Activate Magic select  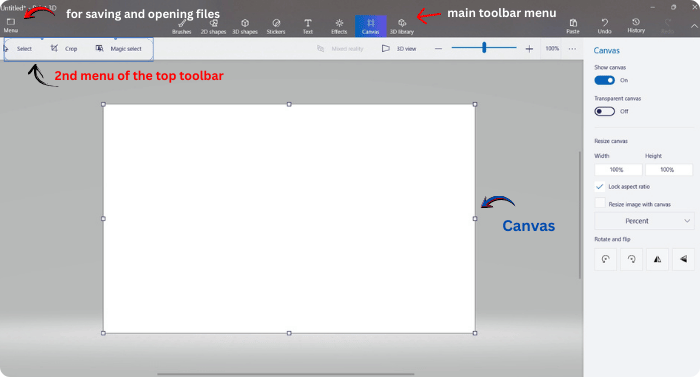[119, 49]
